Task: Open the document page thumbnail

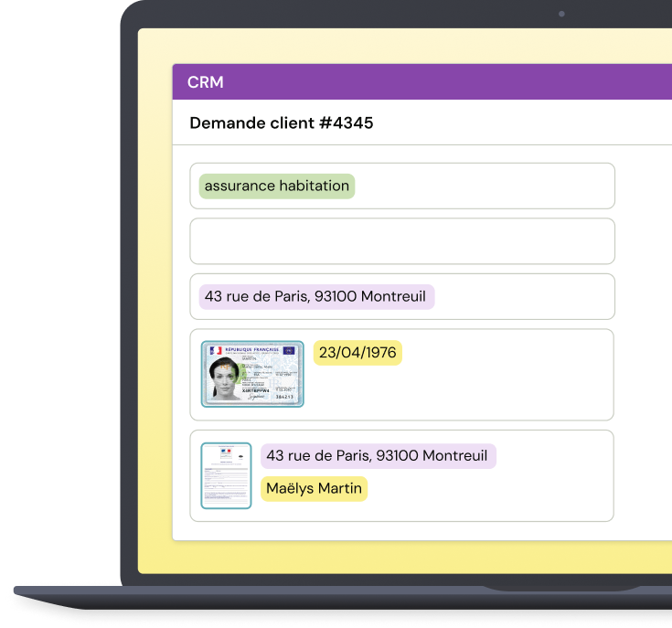Action: tap(226, 475)
